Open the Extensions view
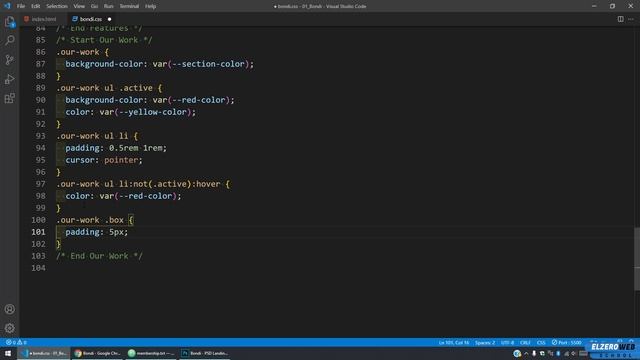This screenshot has width=640, height=360. coord(9,98)
